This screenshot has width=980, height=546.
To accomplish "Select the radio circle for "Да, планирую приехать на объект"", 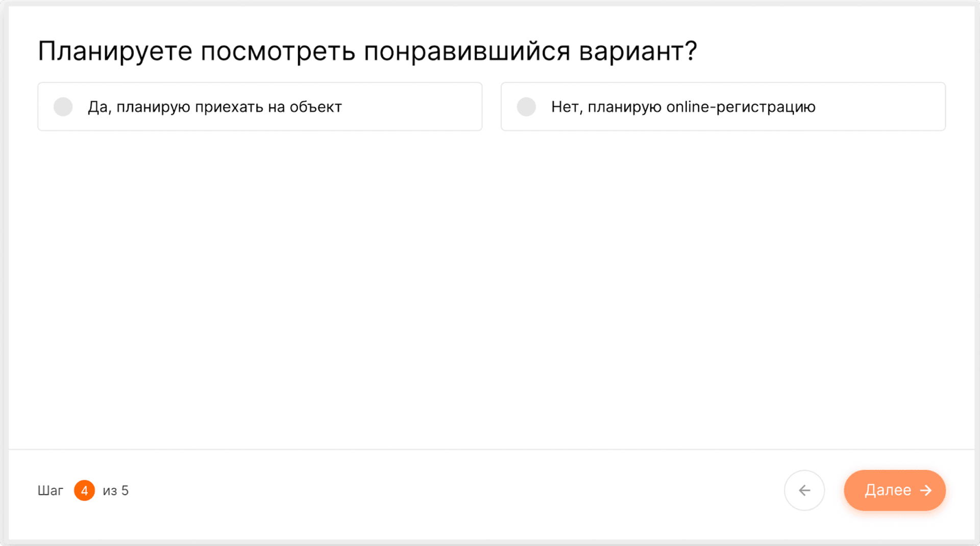I will pyautogui.click(x=63, y=107).
